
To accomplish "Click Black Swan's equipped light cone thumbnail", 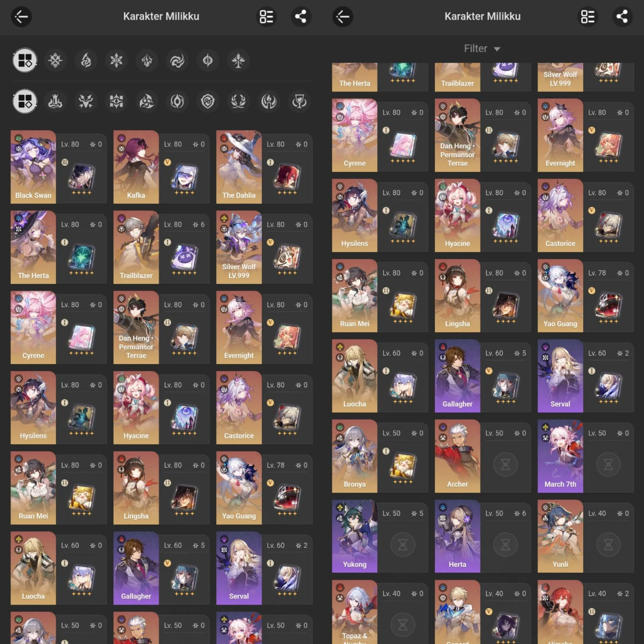I will coord(82,177).
